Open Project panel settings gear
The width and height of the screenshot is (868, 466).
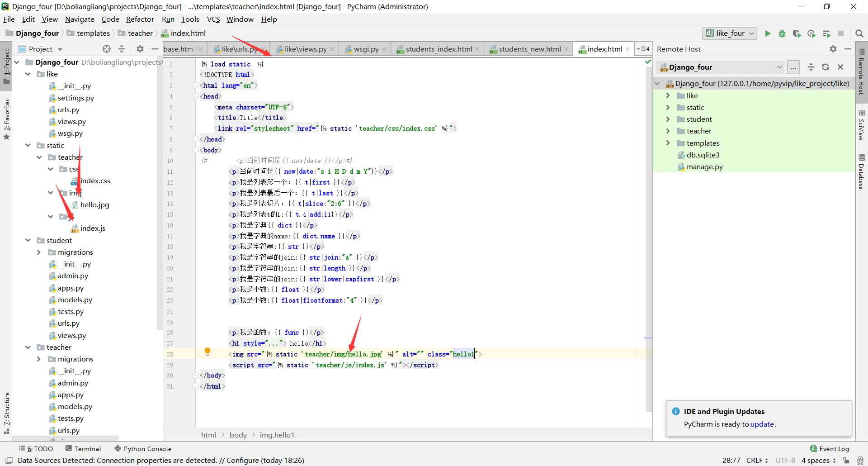click(140, 49)
